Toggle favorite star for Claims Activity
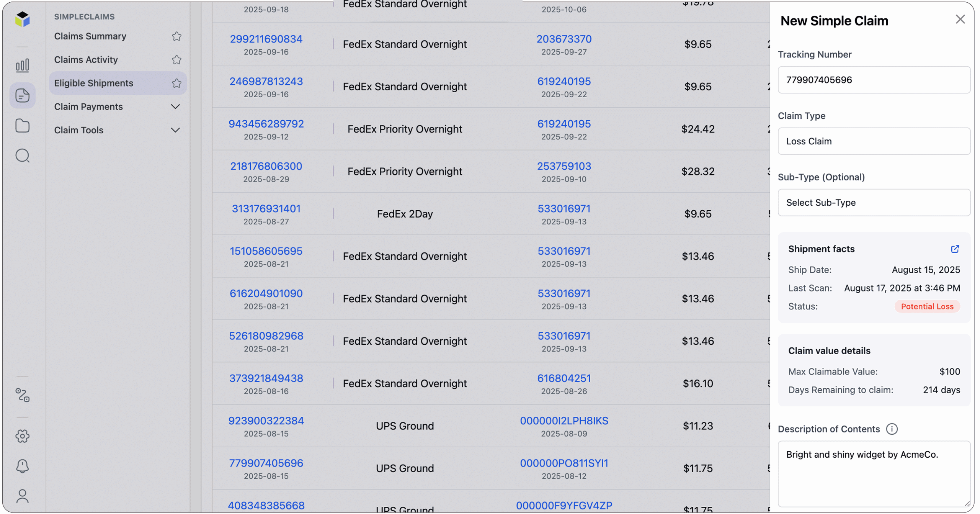This screenshot has width=980, height=514. 176,59
